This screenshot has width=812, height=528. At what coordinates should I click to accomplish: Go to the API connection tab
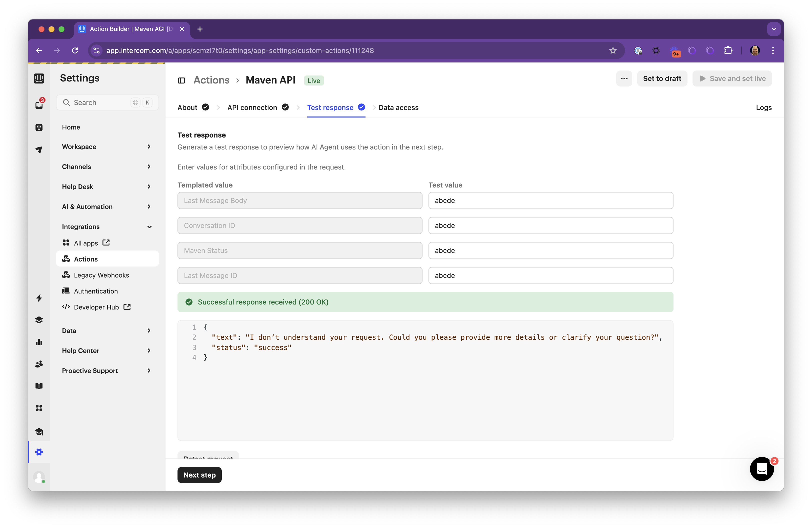[252, 107]
